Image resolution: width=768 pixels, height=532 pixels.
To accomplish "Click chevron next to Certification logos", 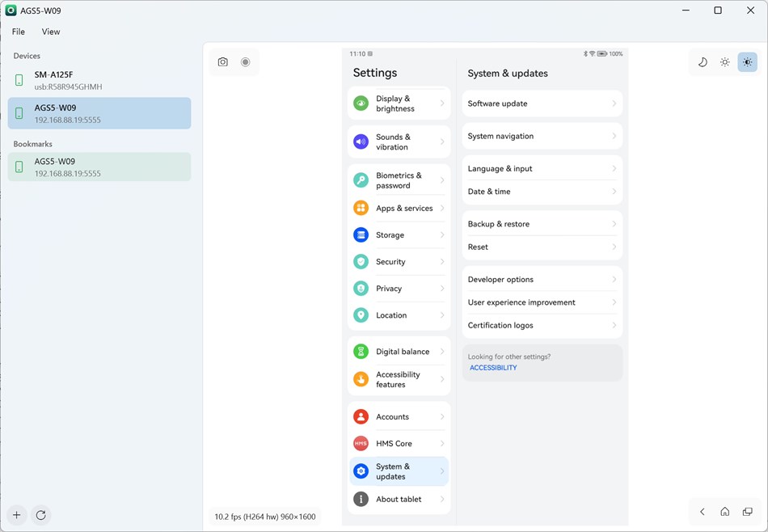I will 614,325.
